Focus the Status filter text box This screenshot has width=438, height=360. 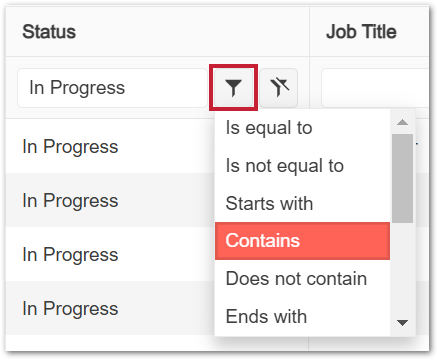[112, 88]
